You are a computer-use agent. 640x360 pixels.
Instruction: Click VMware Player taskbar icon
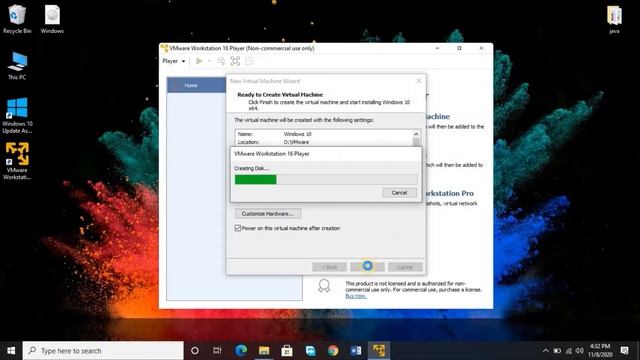click(379, 351)
